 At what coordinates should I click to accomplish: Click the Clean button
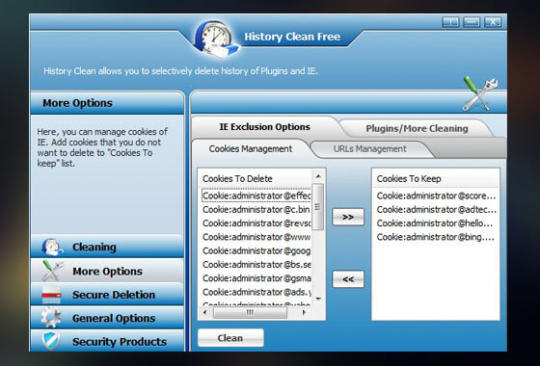point(230,338)
